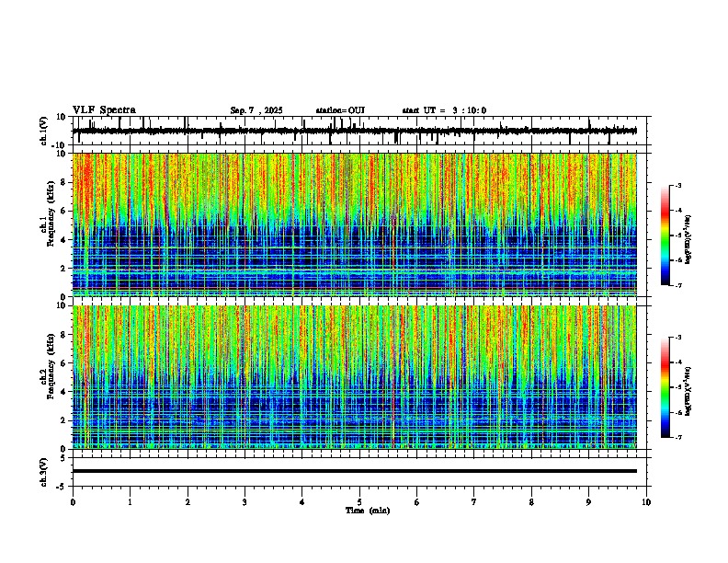Click the "Time (min)" axis label
The width and height of the screenshot is (728, 563).
point(368,511)
